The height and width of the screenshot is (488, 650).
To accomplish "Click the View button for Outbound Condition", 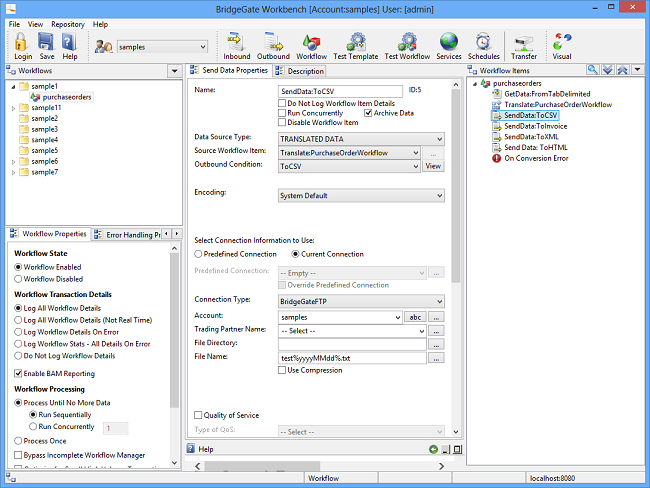I will (x=433, y=166).
